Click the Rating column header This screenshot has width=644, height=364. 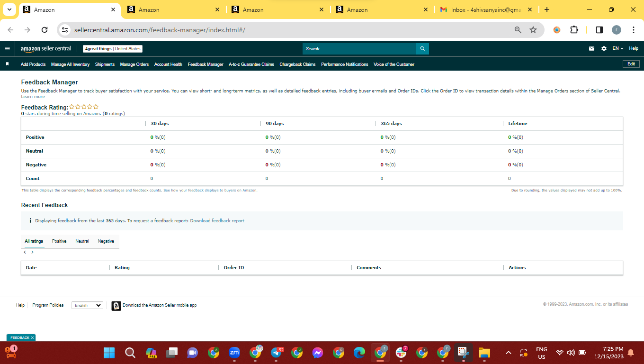(x=122, y=268)
